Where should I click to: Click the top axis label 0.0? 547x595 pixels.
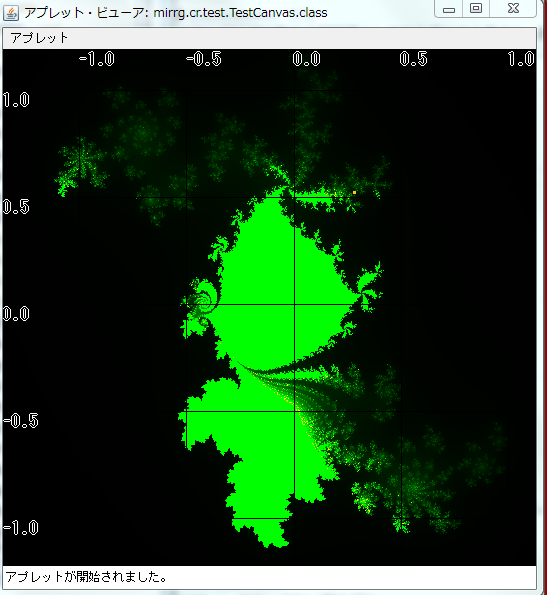coord(307,59)
